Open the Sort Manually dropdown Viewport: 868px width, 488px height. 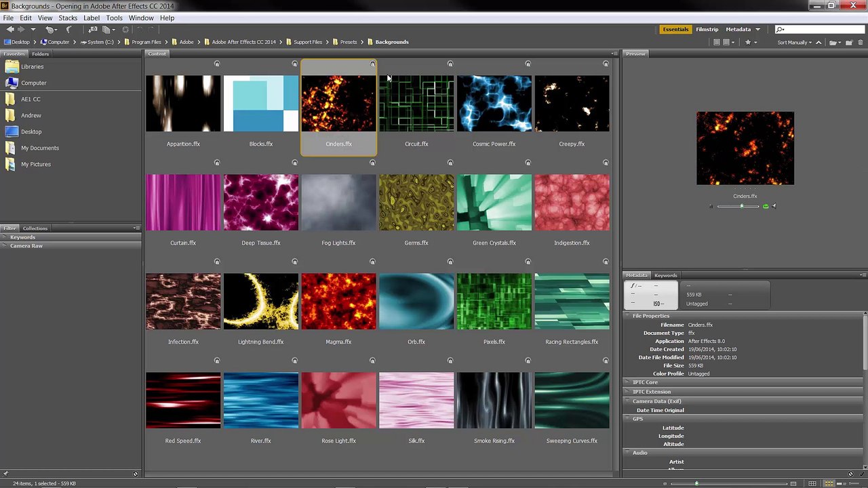793,42
